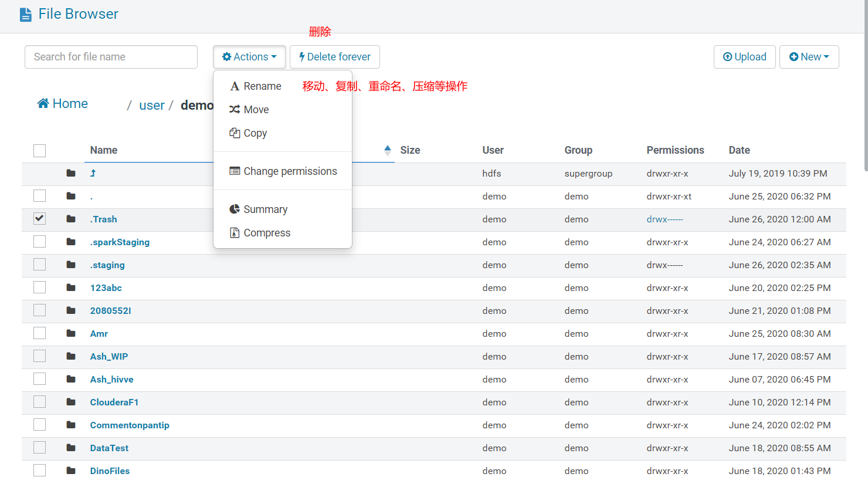The height and width of the screenshot is (477, 868).
Task: Check the DataTest row checkbox
Action: 40,448
